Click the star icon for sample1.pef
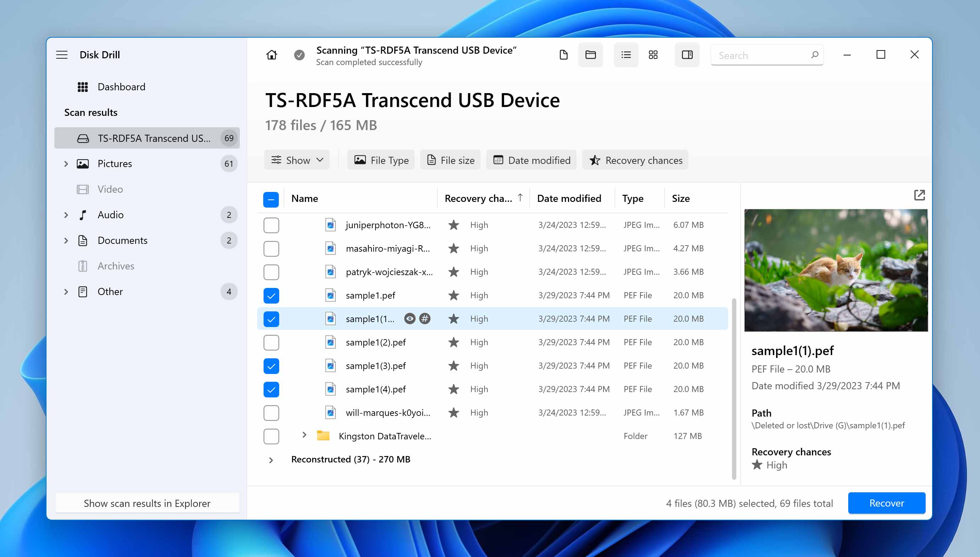Viewport: 980px width, 557px height. (x=454, y=295)
